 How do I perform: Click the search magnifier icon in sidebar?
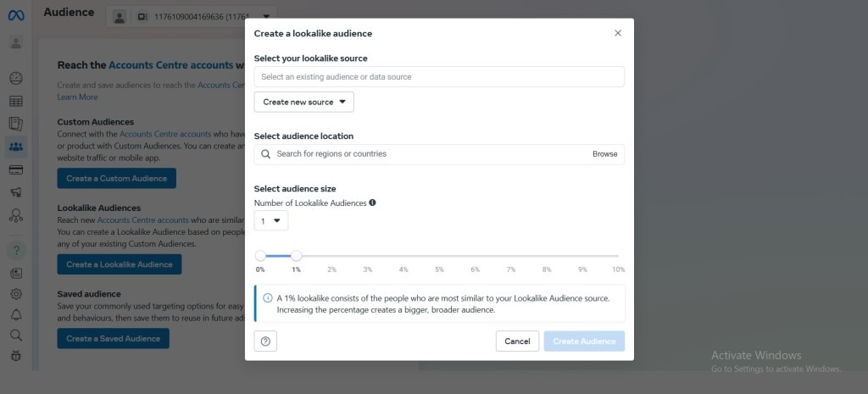[x=16, y=336]
